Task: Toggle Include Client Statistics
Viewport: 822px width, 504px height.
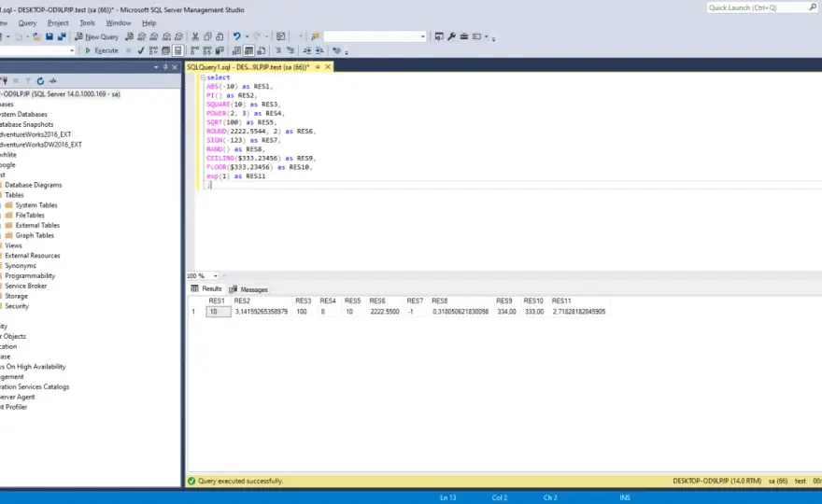Action: pyautogui.click(x=220, y=50)
